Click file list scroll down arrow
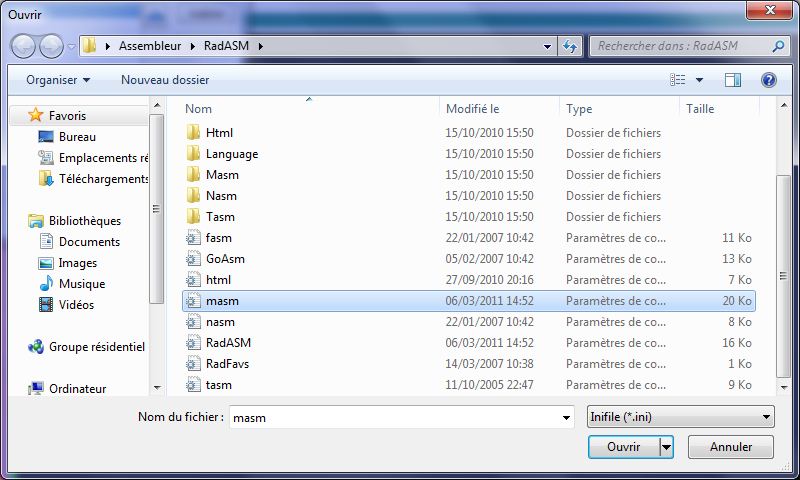The height and width of the screenshot is (480, 800). click(784, 388)
